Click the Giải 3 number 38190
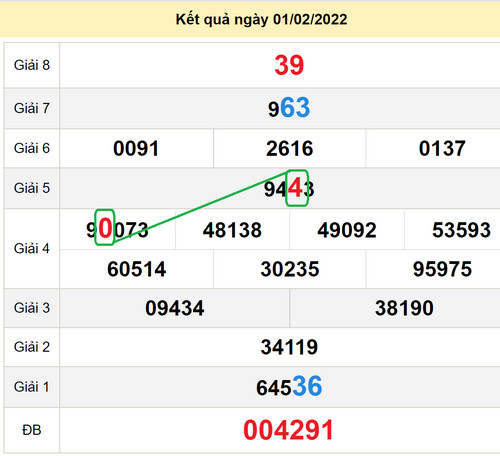500x456 pixels. (404, 308)
